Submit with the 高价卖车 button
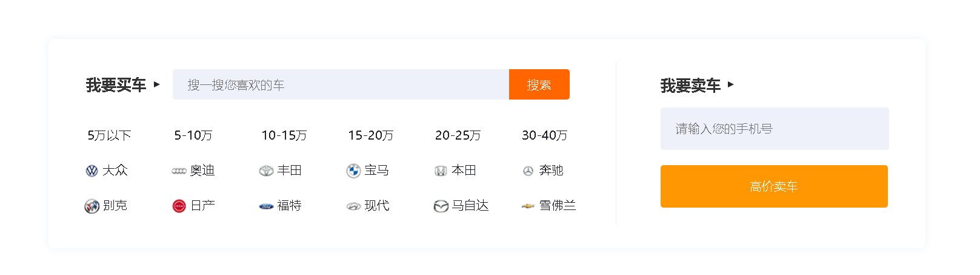The height and width of the screenshot is (275, 980). tap(774, 186)
